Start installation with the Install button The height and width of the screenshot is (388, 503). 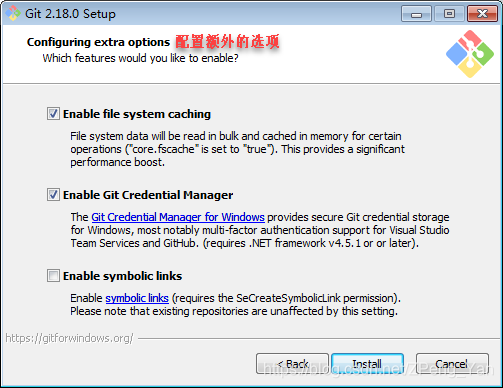[x=368, y=364]
